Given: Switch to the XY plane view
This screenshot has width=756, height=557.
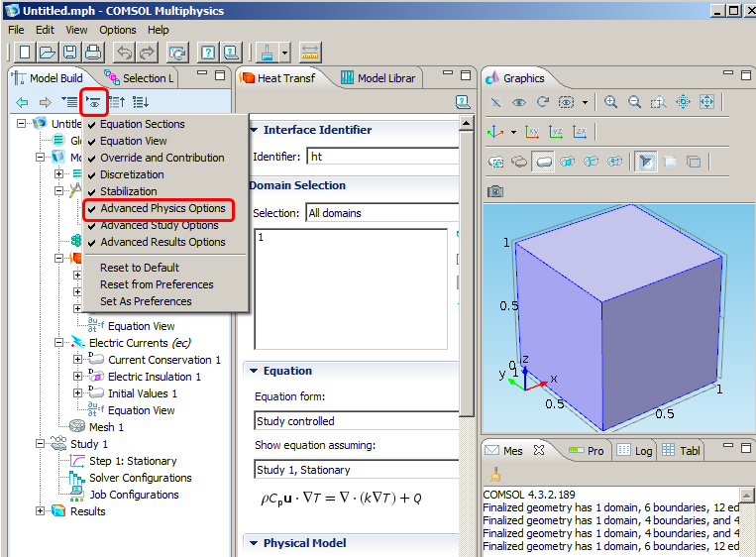Looking at the screenshot, I should 533,132.
